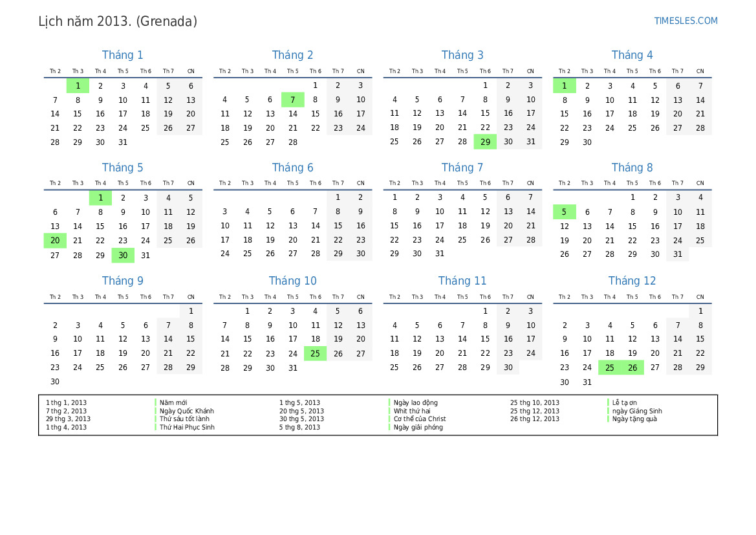Click the calendar title 'Lịch năm 2013. (Grenada)'
This screenshot has width=756, height=535.
(118, 21)
